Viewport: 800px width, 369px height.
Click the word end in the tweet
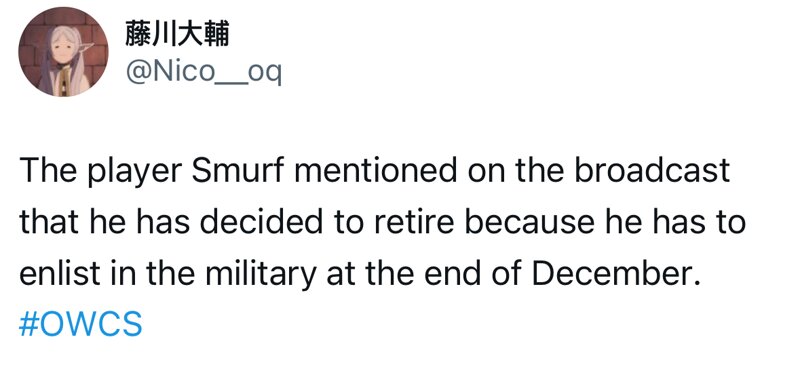pos(455,274)
